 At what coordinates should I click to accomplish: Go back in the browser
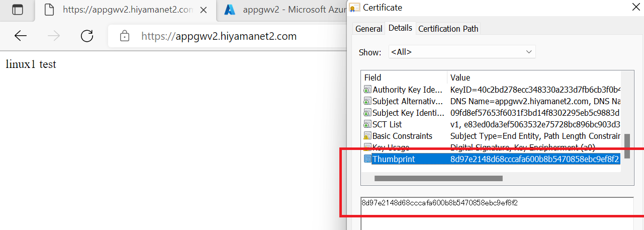[x=21, y=36]
